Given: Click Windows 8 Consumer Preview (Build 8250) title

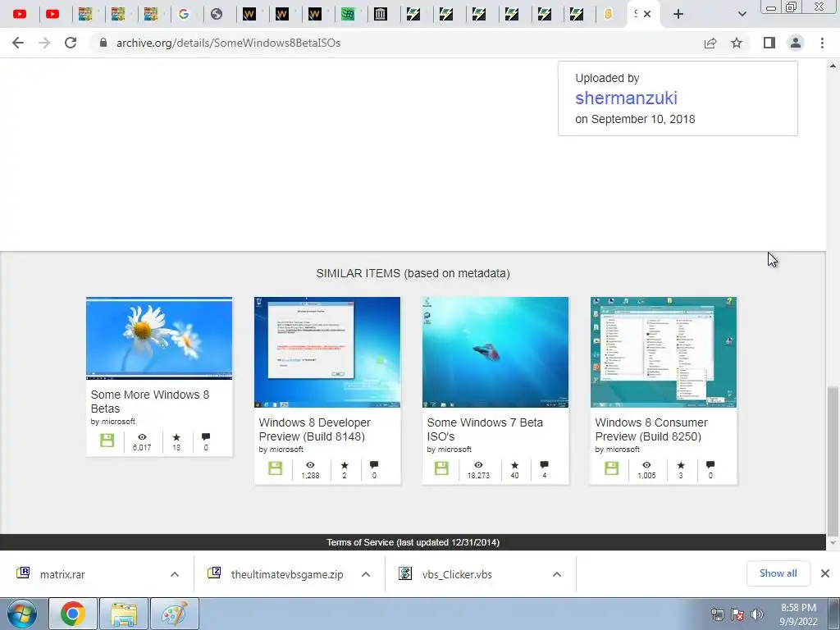Looking at the screenshot, I should coord(651,429).
